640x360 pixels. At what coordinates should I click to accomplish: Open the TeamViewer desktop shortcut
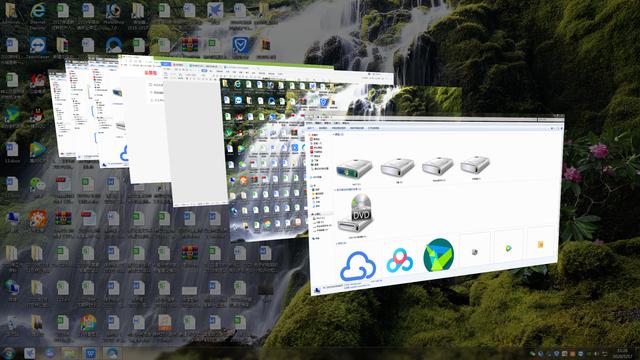click(38, 45)
